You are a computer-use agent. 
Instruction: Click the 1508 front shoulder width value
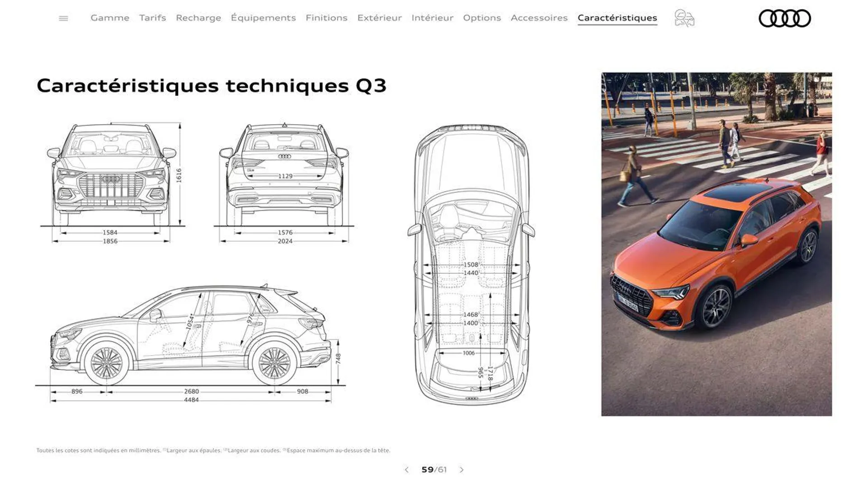[471, 264]
